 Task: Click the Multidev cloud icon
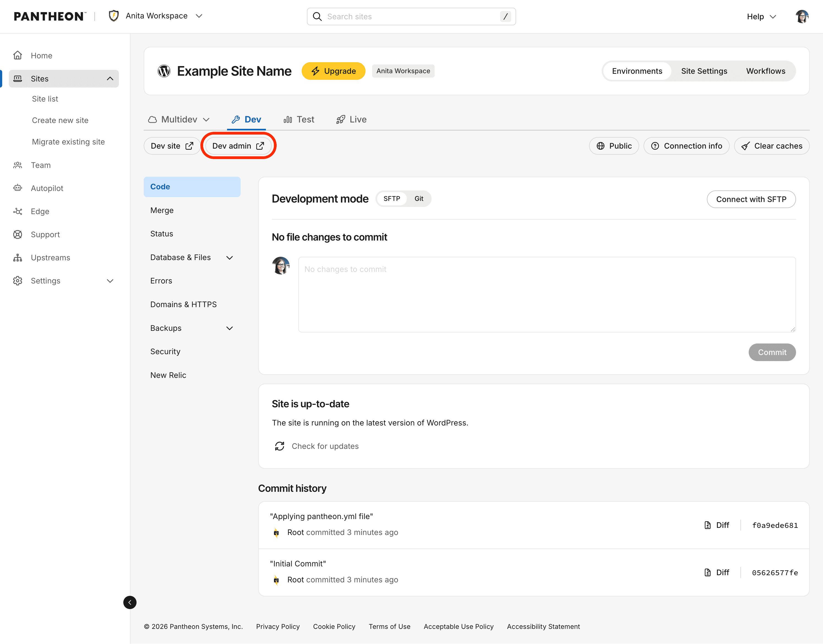[152, 119]
